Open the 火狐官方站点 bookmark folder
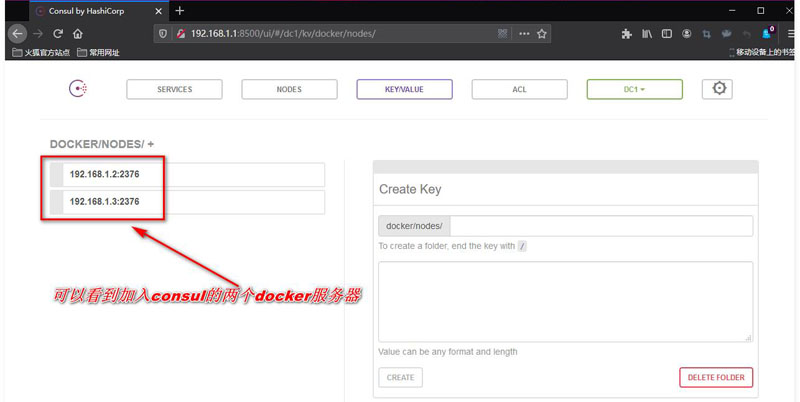Image resolution: width=800 pixels, height=402 pixels. click(x=41, y=53)
